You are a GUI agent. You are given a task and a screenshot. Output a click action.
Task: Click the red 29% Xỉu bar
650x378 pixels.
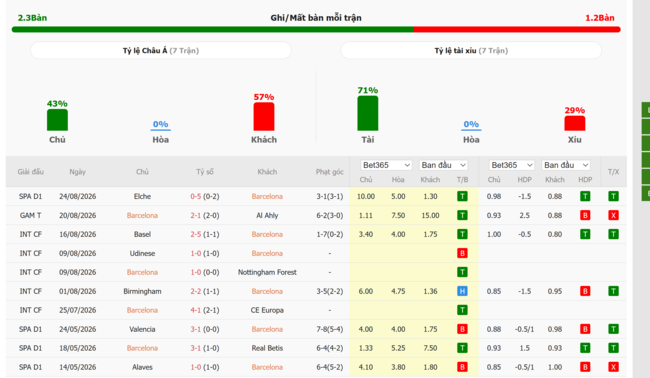[575, 124]
